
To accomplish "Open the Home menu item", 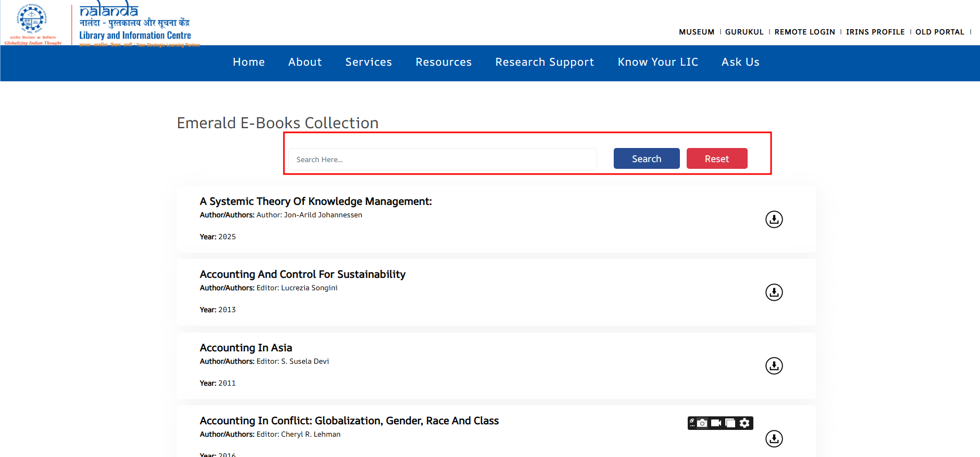I will pyautogui.click(x=249, y=62).
